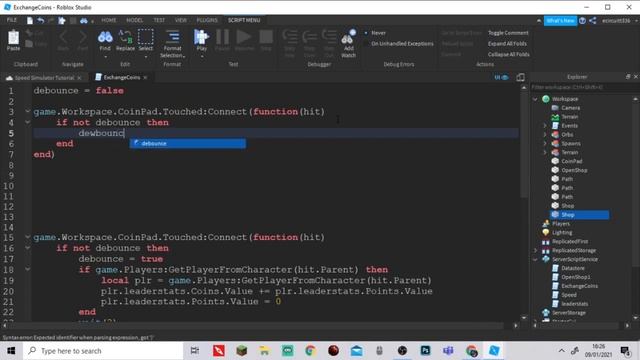The image size is (640, 360).
Task: Switch to the VIEW ribbon tab
Action: pos(180,20)
